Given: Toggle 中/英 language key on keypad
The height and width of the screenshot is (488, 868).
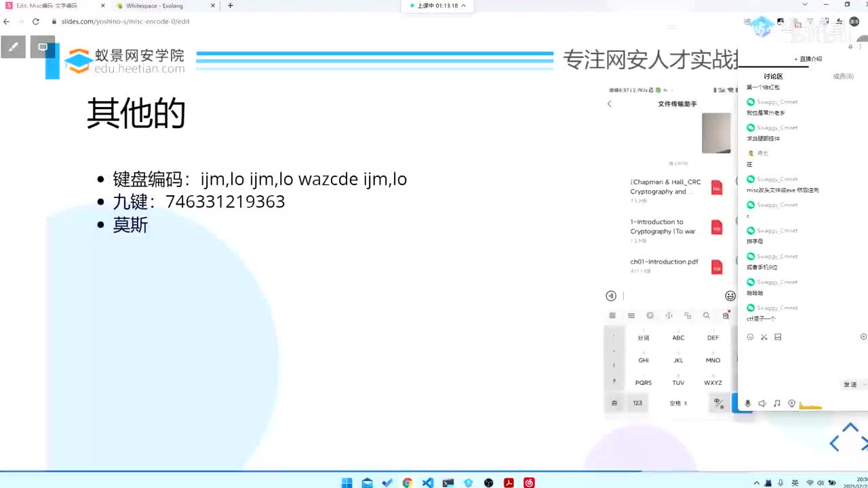Looking at the screenshot, I should (719, 403).
